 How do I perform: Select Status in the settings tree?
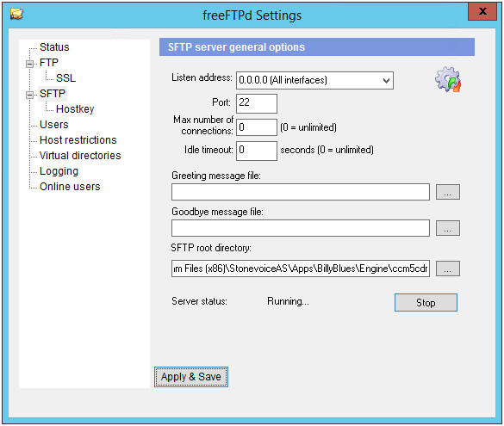click(x=54, y=47)
